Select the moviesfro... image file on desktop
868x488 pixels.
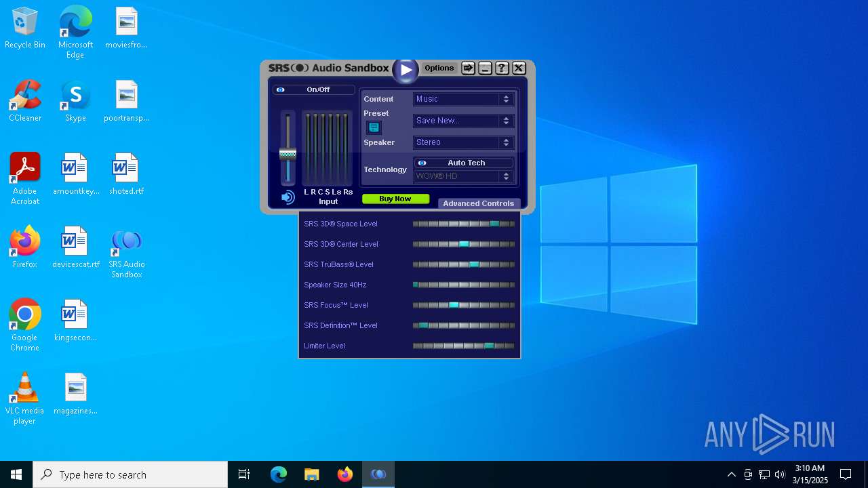[126, 28]
